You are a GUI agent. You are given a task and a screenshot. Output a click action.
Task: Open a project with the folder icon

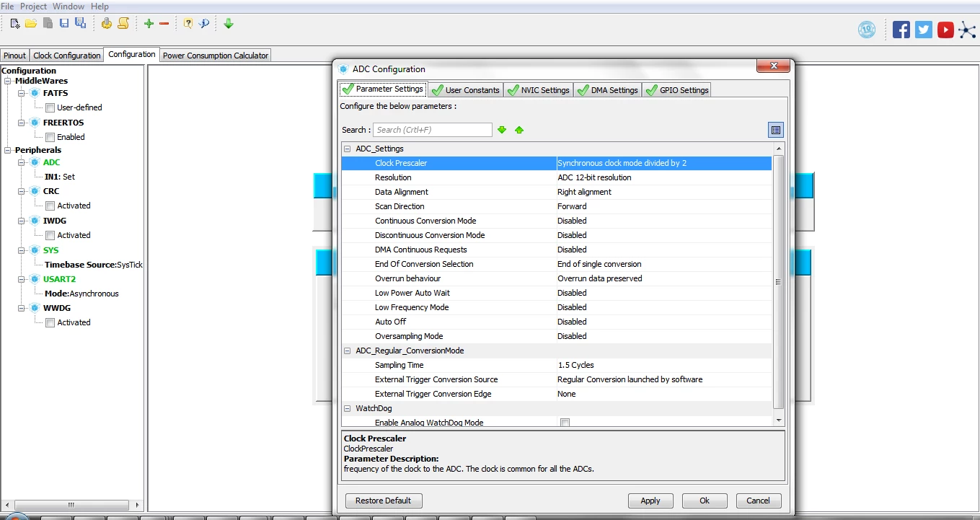click(x=31, y=23)
